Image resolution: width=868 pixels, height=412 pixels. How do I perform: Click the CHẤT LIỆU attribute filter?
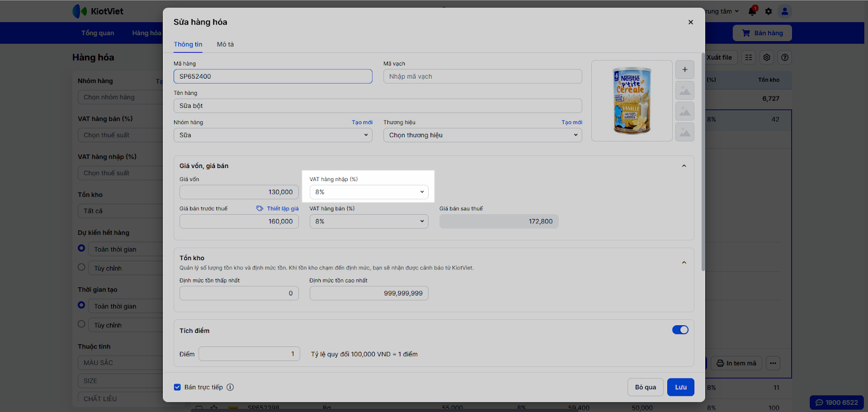[120, 399]
